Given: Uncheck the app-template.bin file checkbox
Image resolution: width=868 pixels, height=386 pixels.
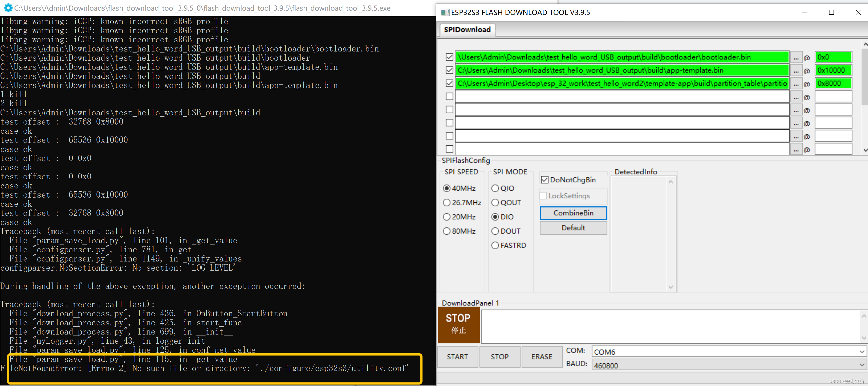Looking at the screenshot, I should click(x=449, y=70).
